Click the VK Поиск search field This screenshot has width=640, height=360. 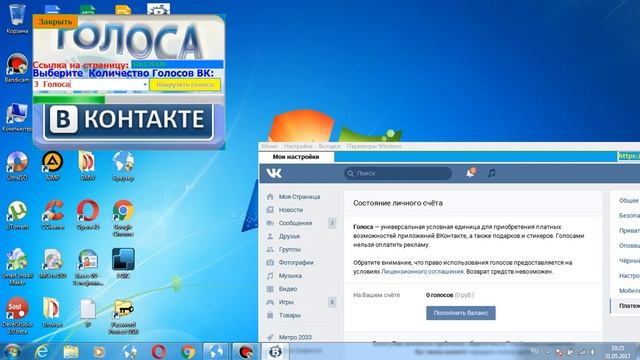click(398, 173)
